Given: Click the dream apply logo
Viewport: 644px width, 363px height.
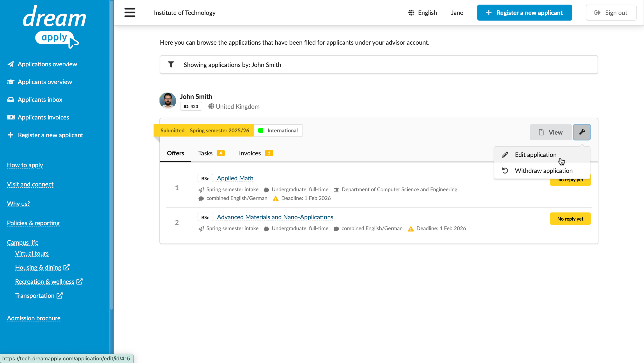Looking at the screenshot, I should click(55, 27).
